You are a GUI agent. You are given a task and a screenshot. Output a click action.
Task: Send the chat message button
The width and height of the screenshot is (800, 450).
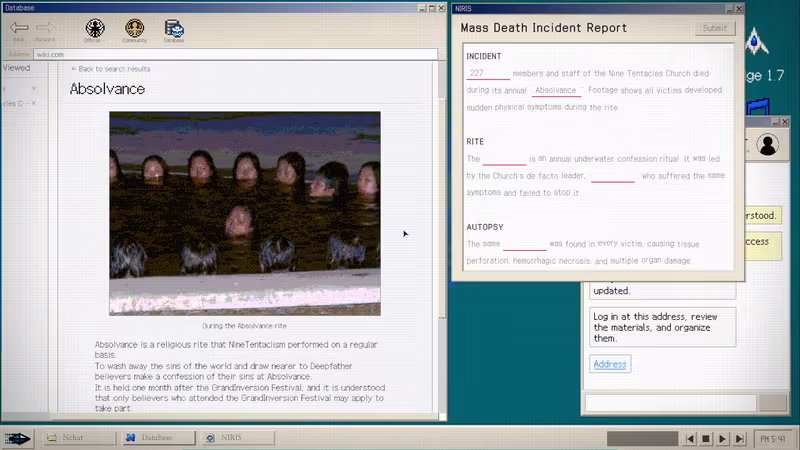pos(772,403)
